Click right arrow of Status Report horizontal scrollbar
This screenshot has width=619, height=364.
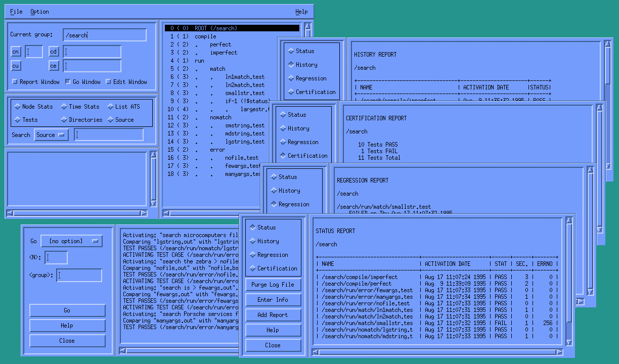tap(559, 352)
